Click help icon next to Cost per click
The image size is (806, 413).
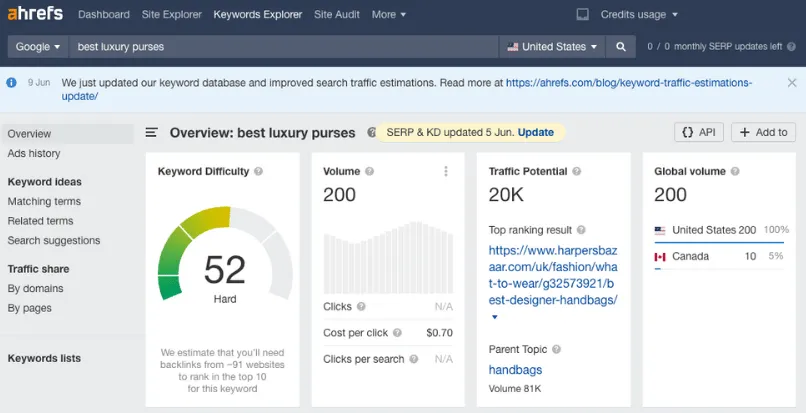(397, 333)
